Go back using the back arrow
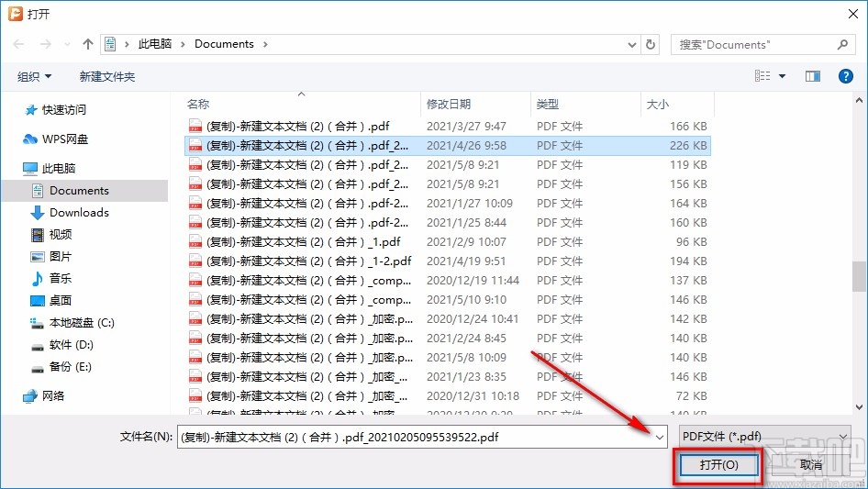Image resolution: width=868 pixels, height=489 pixels. tap(18, 44)
